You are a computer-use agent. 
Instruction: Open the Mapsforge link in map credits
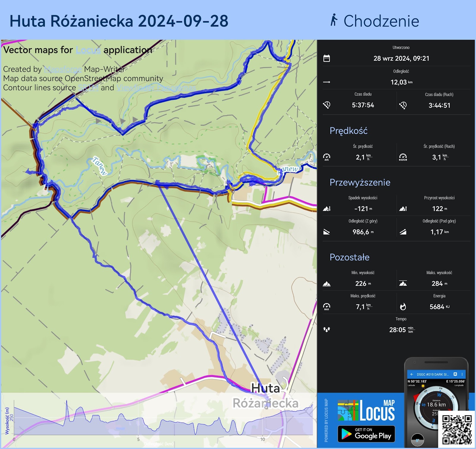(x=63, y=69)
